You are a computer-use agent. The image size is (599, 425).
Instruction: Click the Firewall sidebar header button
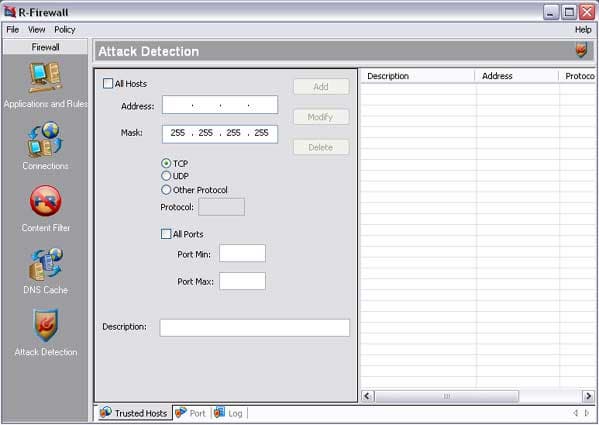[45, 47]
